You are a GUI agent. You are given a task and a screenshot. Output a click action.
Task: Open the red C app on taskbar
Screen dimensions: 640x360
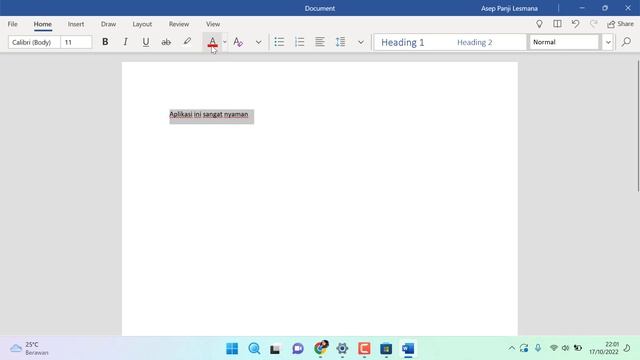pyautogui.click(x=364, y=349)
